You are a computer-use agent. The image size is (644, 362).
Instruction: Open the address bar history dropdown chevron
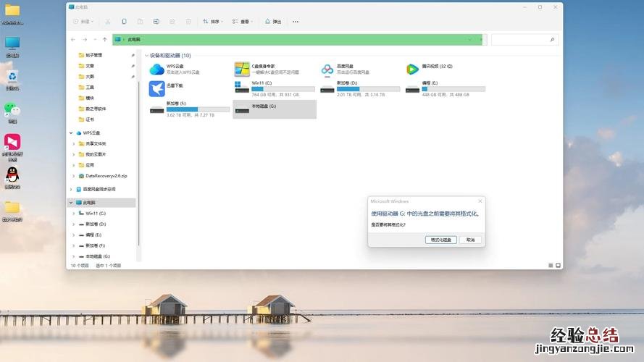(470, 39)
